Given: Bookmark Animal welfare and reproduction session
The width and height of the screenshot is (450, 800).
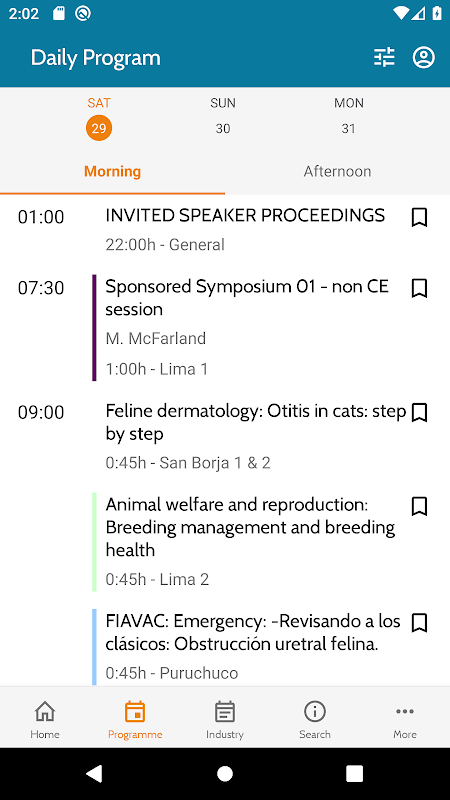Looking at the screenshot, I should pyautogui.click(x=419, y=507).
